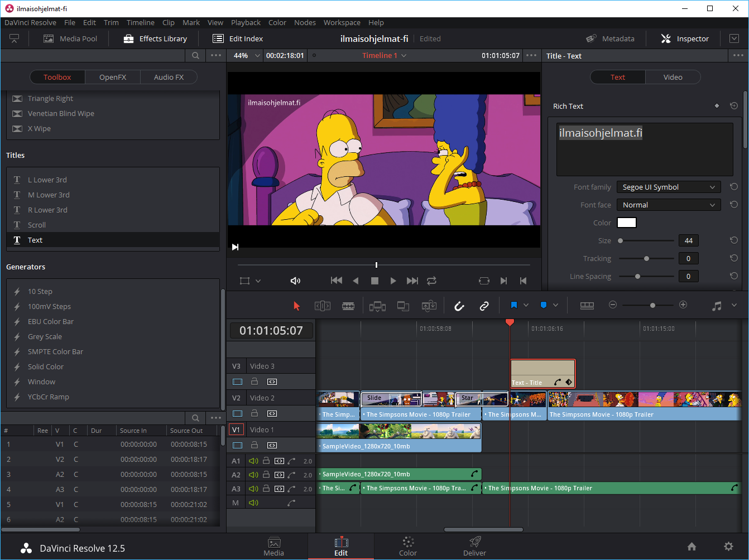This screenshot has width=749, height=560.
Task: Reset the Line Spacing value
Action: (x=734, y=276)
